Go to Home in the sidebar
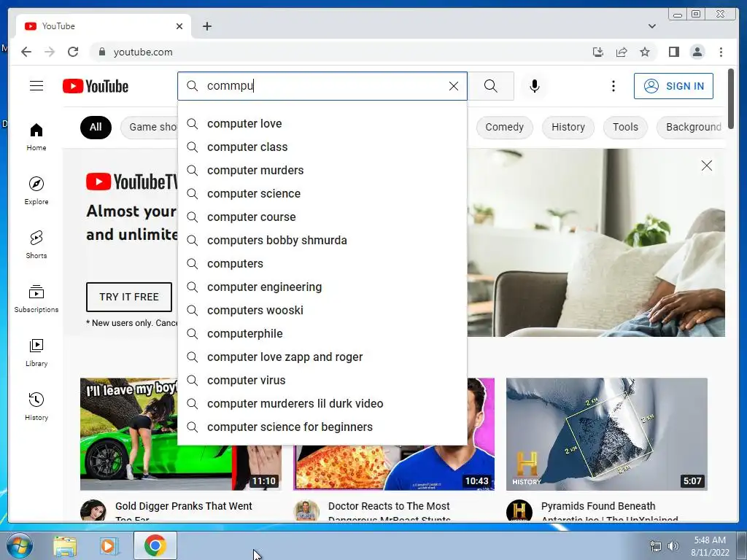 tap(36, 137)
